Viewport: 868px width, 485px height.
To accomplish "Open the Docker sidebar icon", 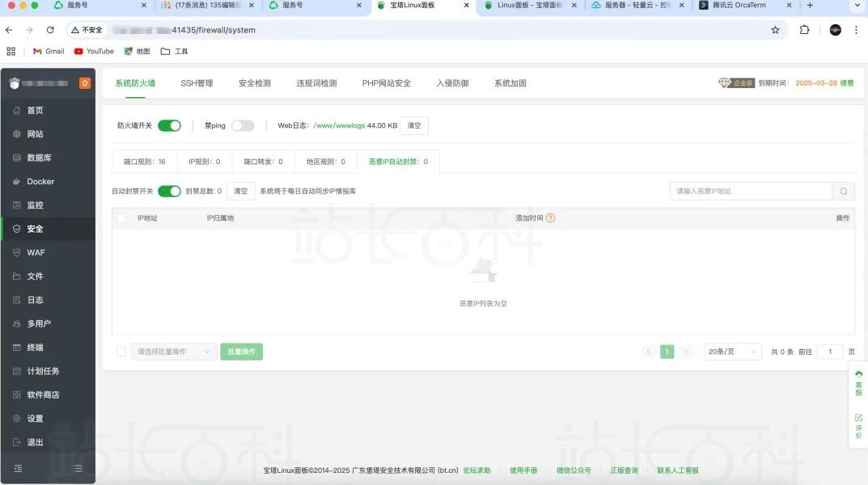I will 17,182.
